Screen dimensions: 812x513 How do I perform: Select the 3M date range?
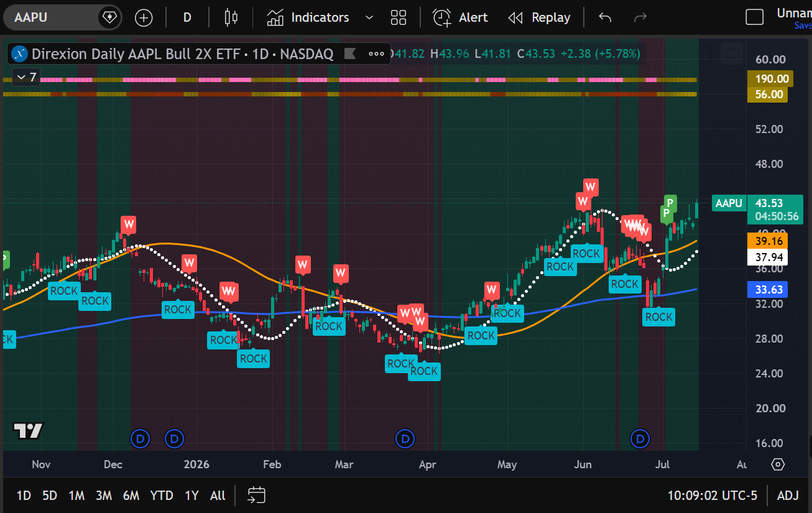pyautogui.click(x=104, y=496)
